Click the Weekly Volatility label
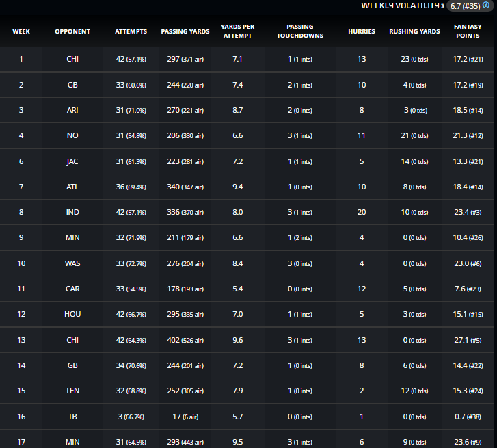The width and height of the screenshot is (497, 448). [401, 5]
